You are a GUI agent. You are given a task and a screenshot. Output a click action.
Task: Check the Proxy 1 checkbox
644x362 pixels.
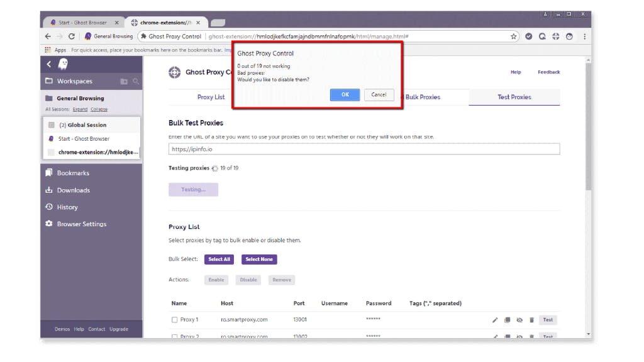(x=175, y=320)
